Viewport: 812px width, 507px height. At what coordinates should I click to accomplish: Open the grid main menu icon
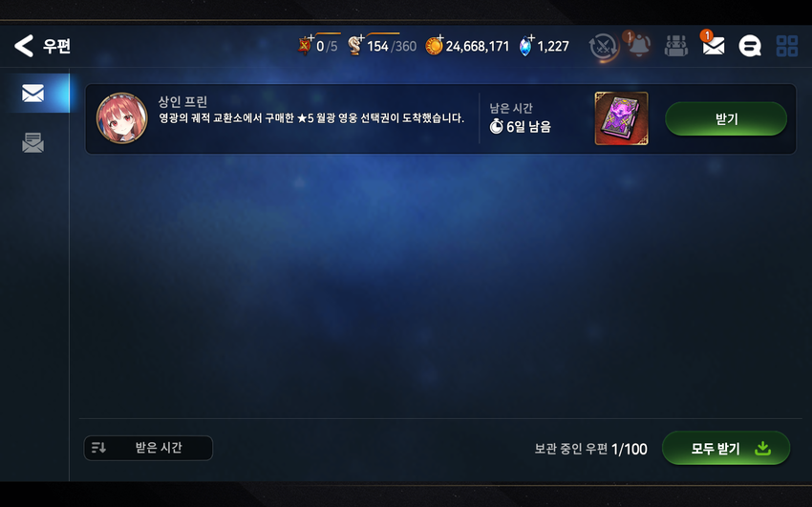pos(787,46)
